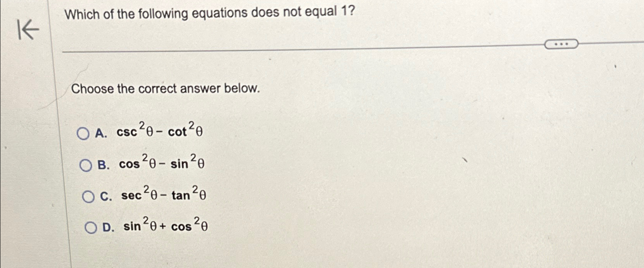
Task: Select the three-dot menu above the divider line
Action: tap(561, 44)
